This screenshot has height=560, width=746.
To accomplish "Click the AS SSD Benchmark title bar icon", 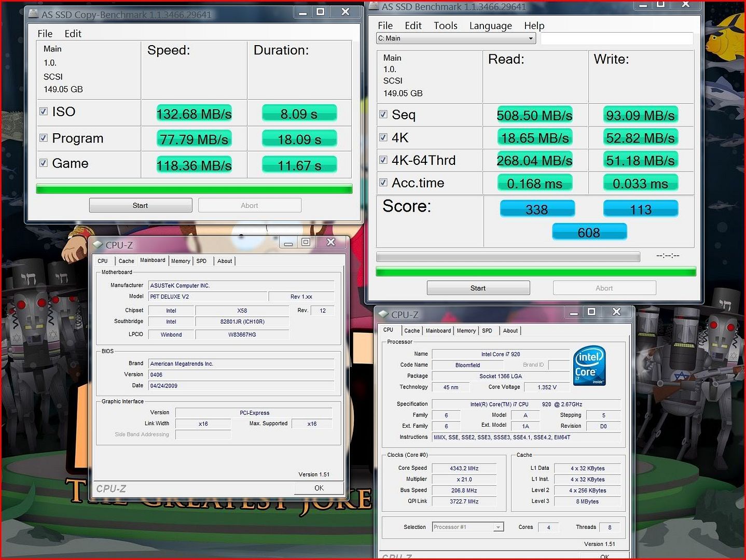I will pos(374,6).
